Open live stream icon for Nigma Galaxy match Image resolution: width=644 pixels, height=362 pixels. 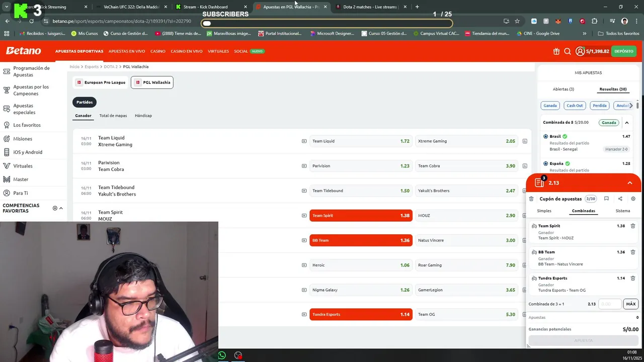pos(304,290)
